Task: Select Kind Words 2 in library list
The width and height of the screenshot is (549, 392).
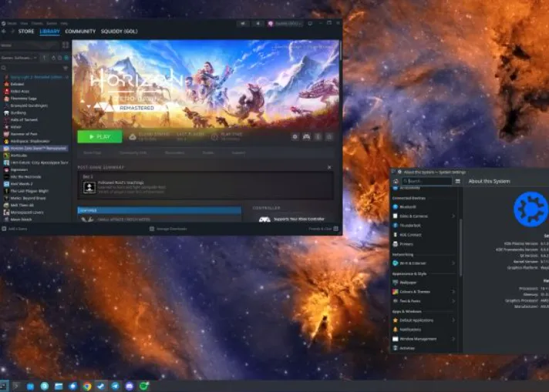Action: pos(35,184)
